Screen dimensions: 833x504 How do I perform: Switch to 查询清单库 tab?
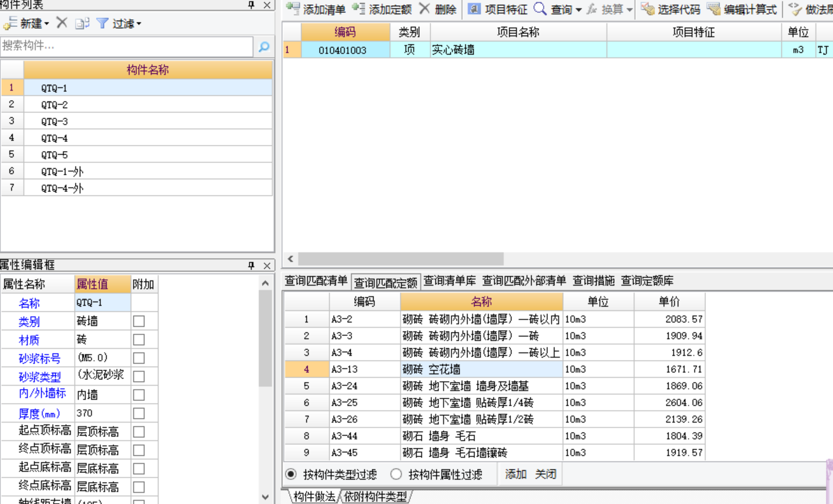pos(450,281)
